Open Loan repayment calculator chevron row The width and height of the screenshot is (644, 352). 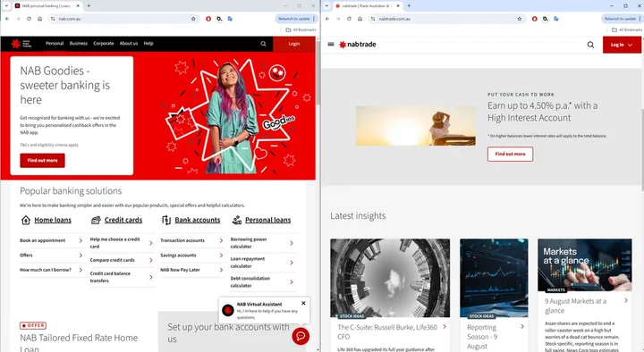tap(263, 263)
